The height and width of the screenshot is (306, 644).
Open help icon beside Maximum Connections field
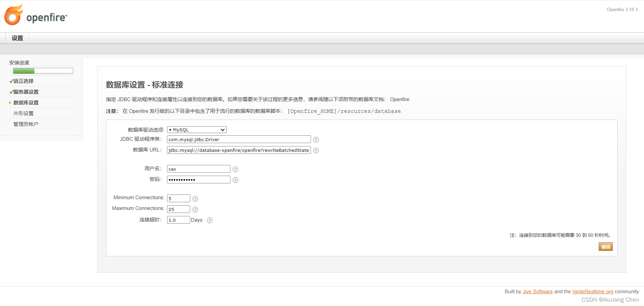point(195,210)
